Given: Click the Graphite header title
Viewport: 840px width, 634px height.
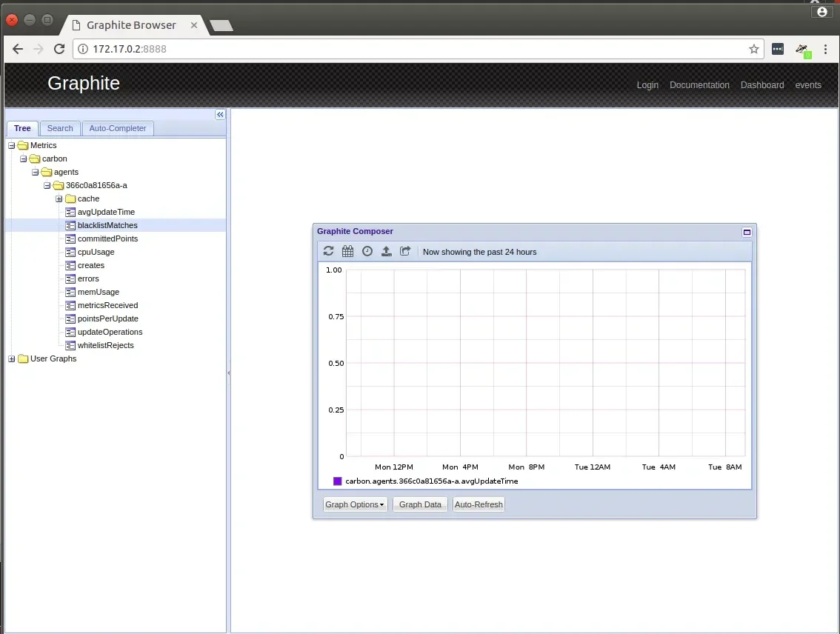Looking at the screenshot, I should (84, 84).
